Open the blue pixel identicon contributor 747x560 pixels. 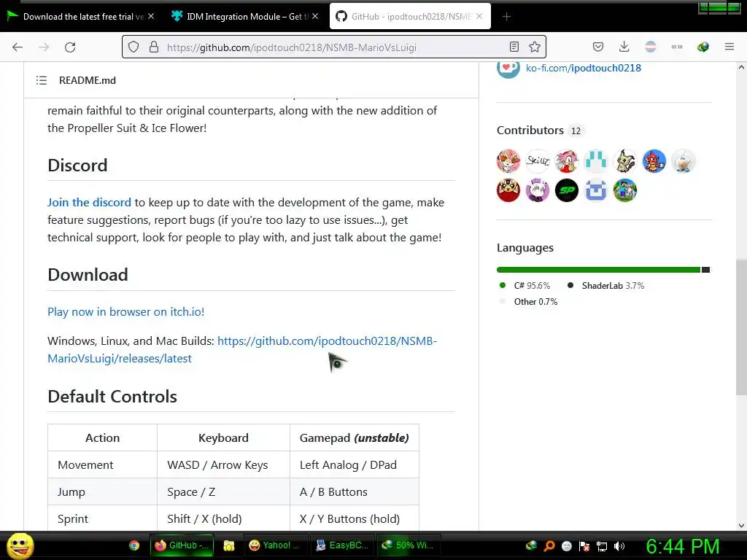click(595, 190)
